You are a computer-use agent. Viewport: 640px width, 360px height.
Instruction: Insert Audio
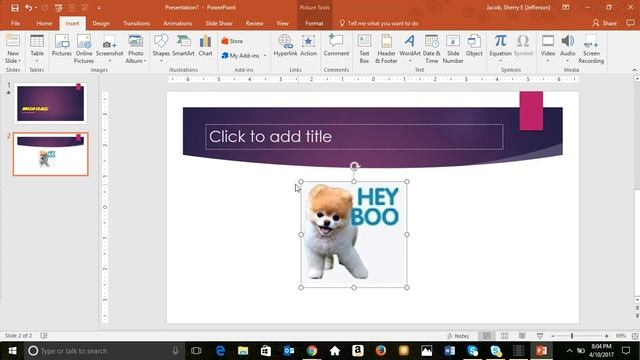click(x=567, y=49)
